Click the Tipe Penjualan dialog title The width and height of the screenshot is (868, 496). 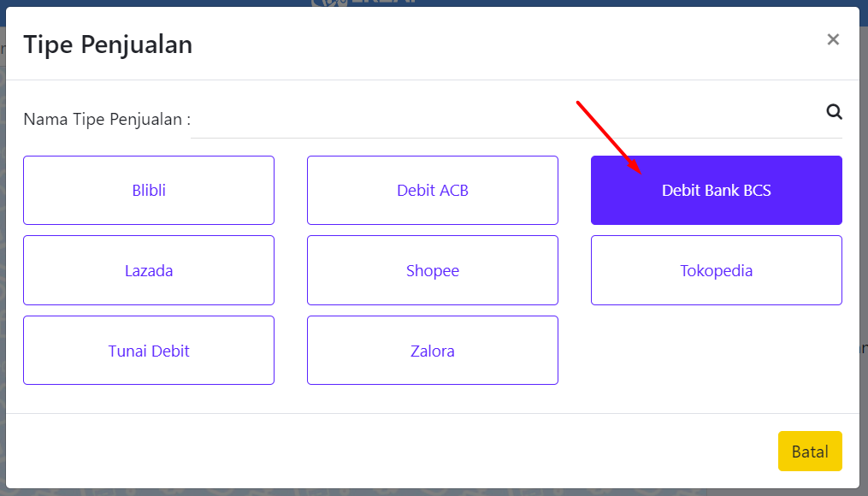108,44
